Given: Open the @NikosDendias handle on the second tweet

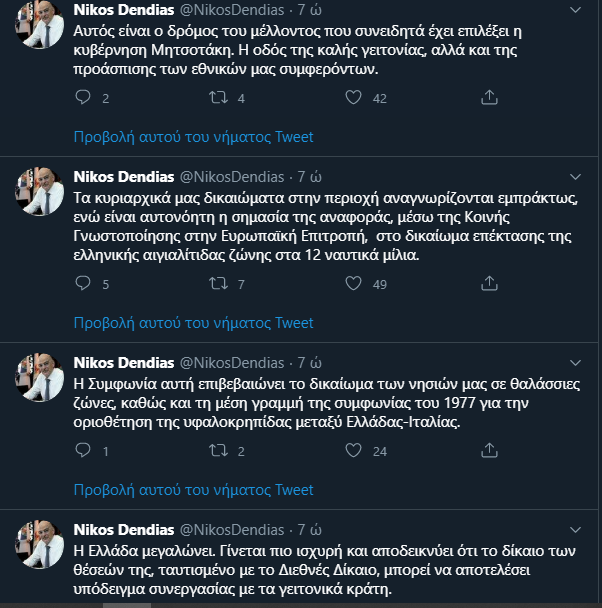Looking at the screenshot, I should (x=232, y=177).
